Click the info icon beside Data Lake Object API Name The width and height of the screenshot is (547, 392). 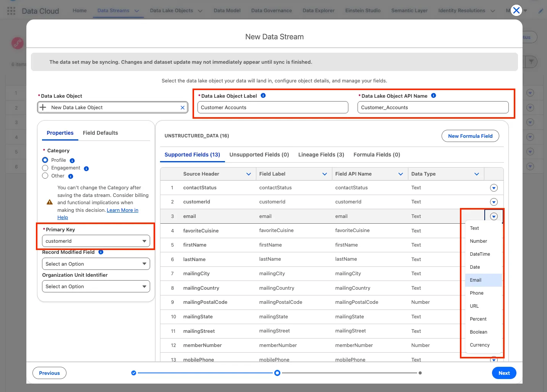(434, 96)
